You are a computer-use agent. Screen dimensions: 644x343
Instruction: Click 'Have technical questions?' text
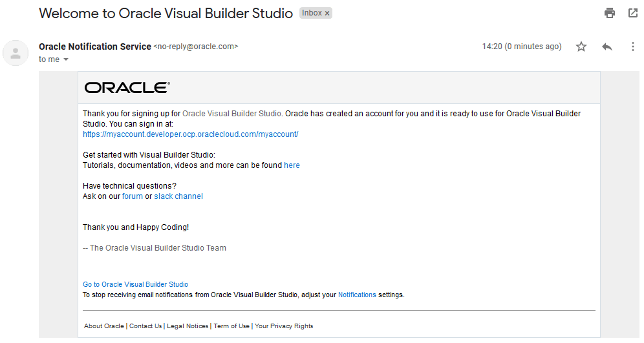pos(129,186)
